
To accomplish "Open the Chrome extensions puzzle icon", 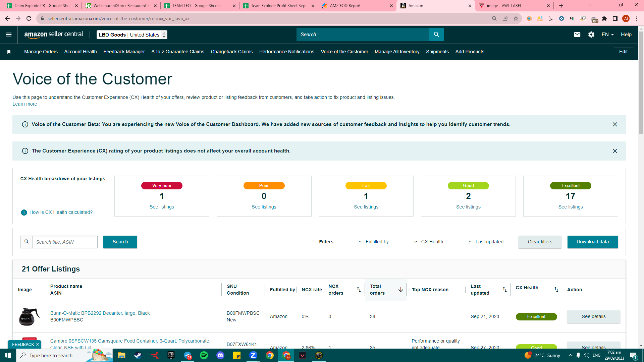I will pyautogui.click(x=604, y=18).
